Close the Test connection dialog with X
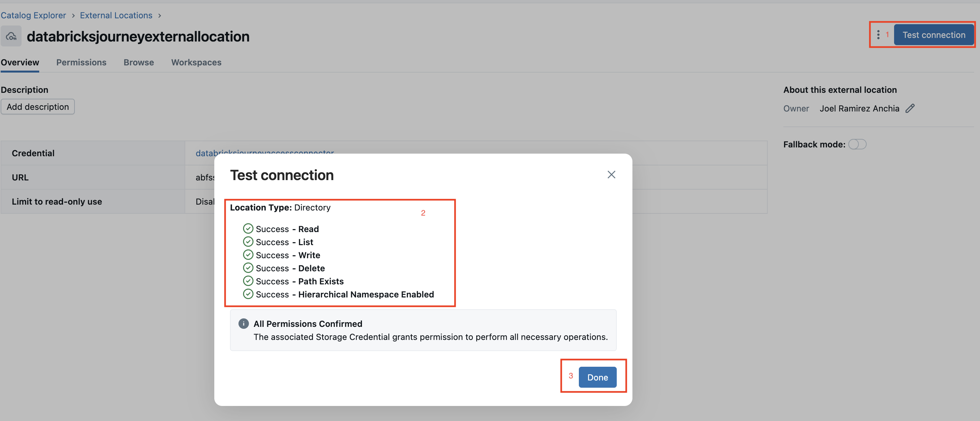The image size is (980, 421). 611,175
